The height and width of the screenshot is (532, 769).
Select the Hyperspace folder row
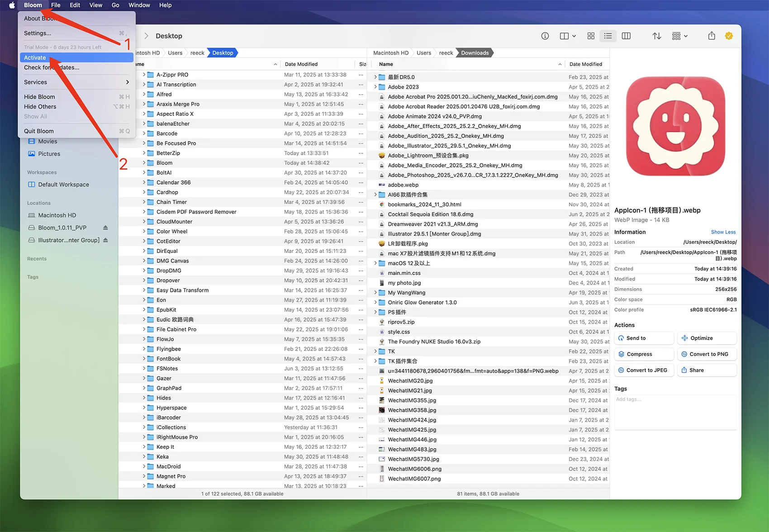242,408
